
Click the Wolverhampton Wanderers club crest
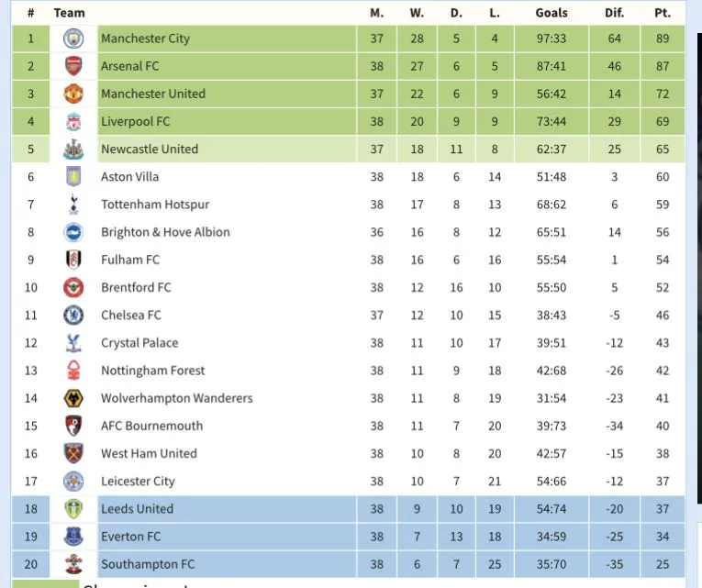[x=73, y=398]
